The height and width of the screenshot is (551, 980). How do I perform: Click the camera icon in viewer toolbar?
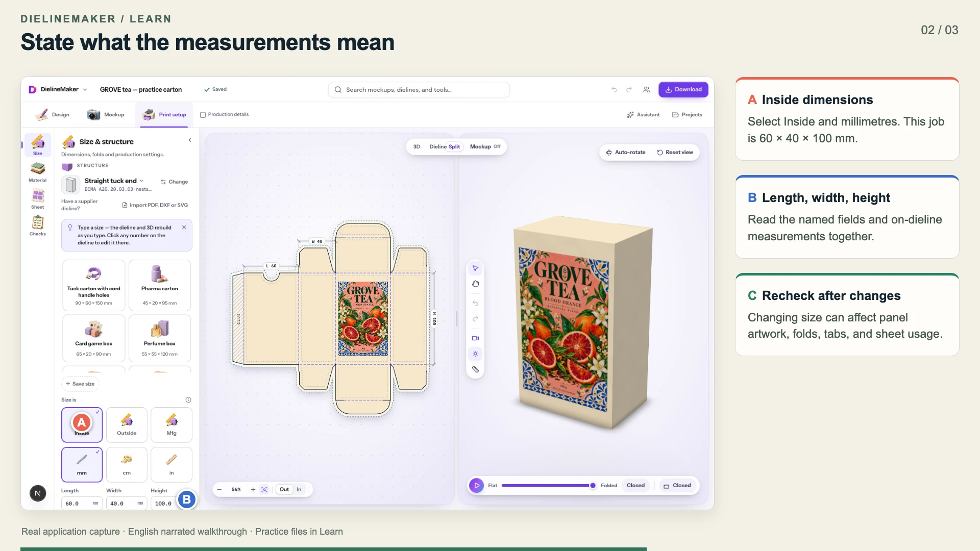[475, 338]
